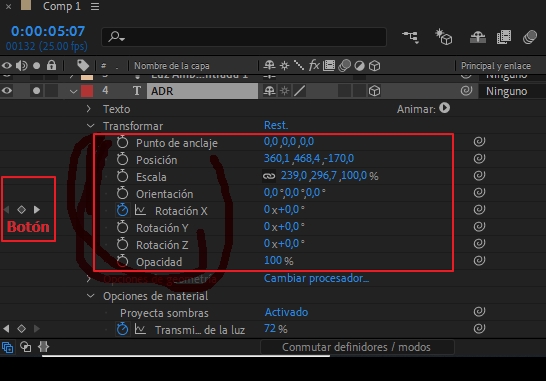Viewport: 546px width, 381px height.
Task: Include Rotación X in graph editor set
Action: (140, 210)
